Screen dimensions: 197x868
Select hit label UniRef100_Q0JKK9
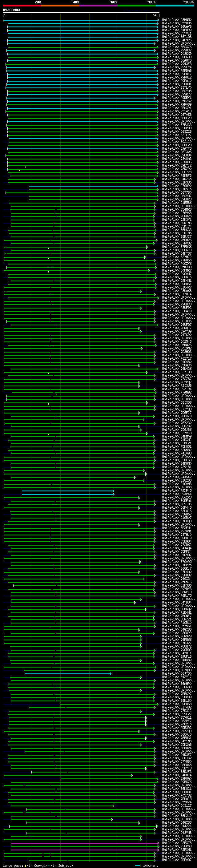click(x=177, y=54)
